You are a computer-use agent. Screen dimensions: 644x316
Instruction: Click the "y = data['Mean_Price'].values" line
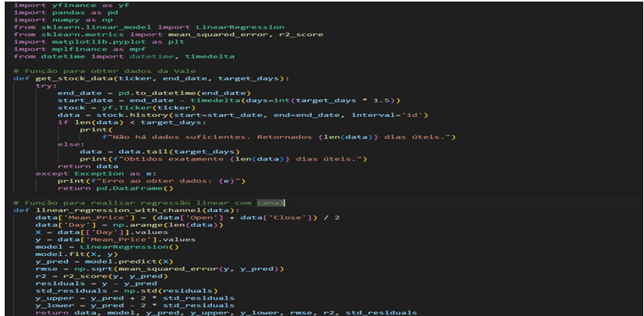coord(115,240)
